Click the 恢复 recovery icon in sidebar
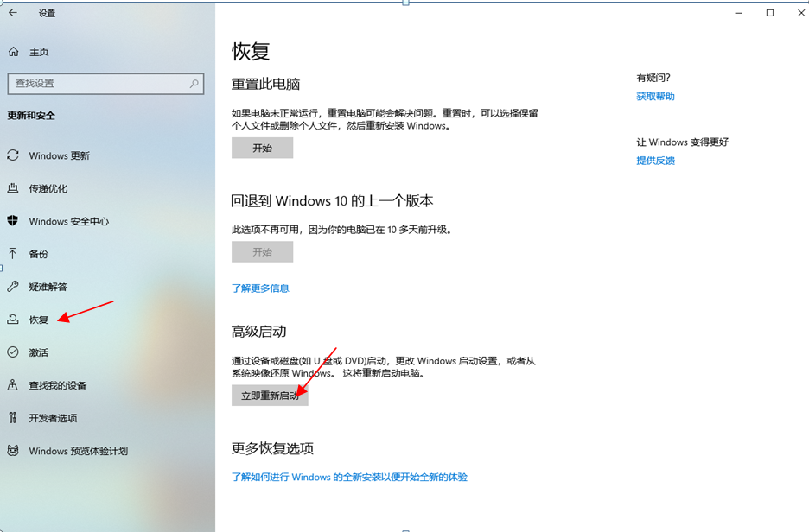The image size is (809, 532). 13,320
